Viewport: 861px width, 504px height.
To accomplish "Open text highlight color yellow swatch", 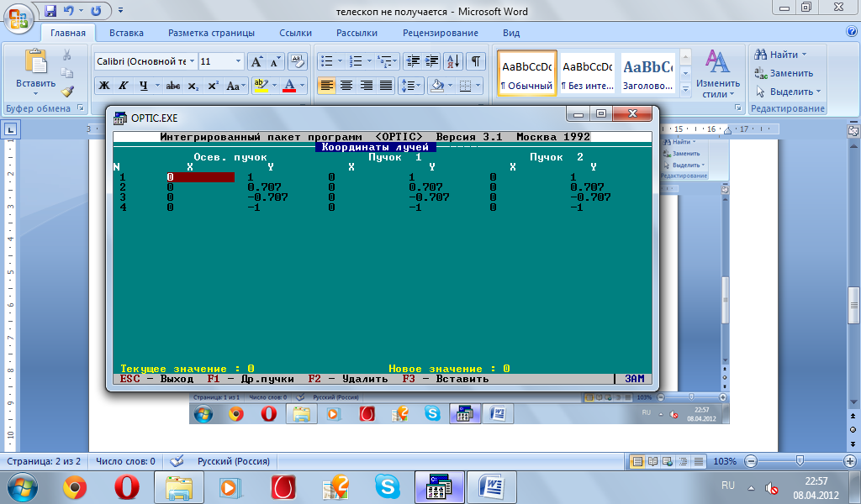I will pyautogui.click(x=261, y=86).
